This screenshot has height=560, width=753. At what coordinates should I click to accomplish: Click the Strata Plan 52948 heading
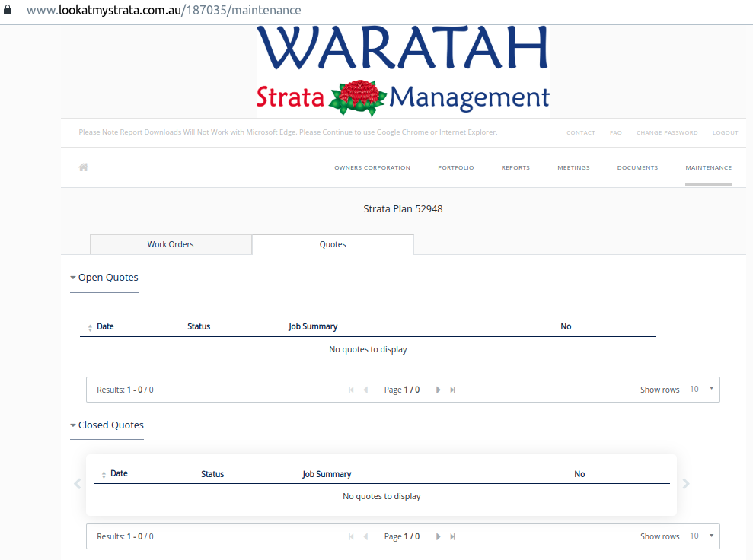[x=403, y=208]
